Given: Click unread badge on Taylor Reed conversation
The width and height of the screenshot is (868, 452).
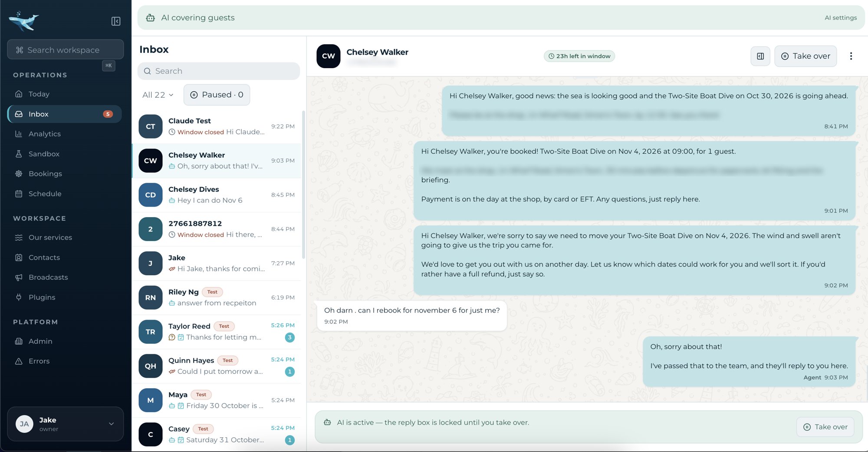Looking at the screenshot, I should coord(290,337).
